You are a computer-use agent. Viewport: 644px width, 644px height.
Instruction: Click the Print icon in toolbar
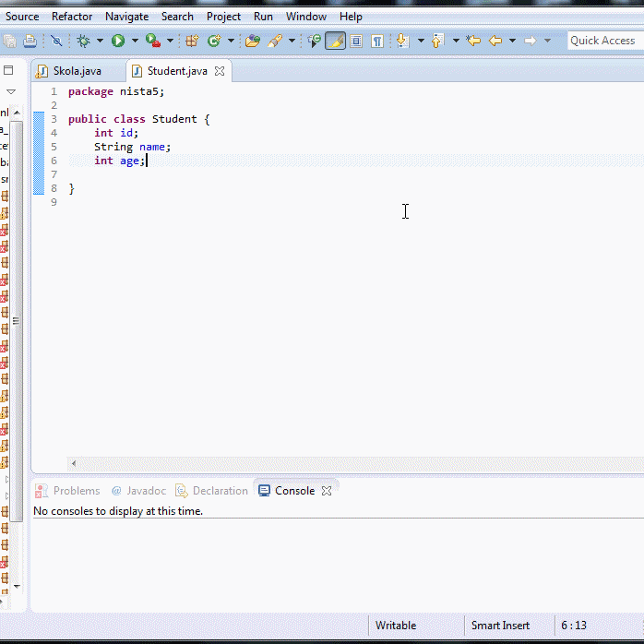click(30, 41)
